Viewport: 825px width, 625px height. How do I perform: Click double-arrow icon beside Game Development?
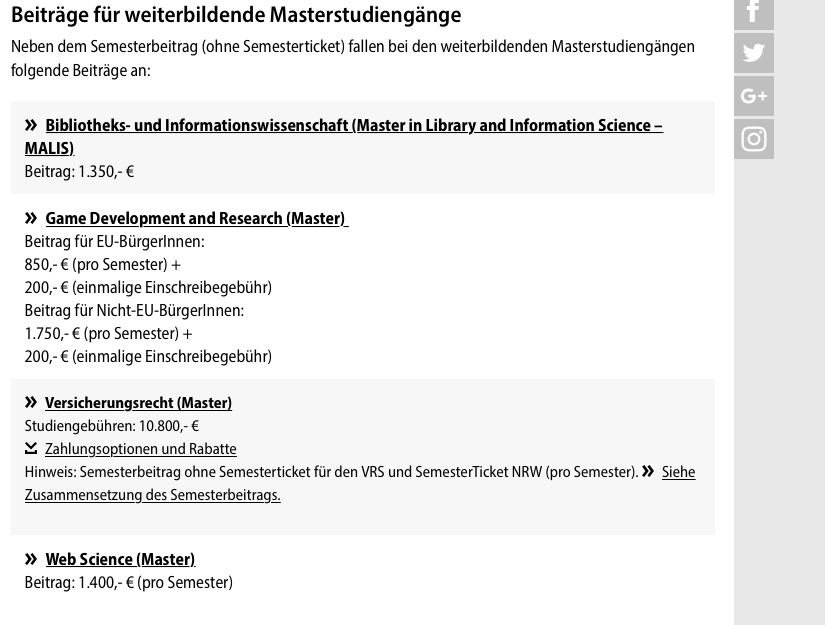[x=31, y=218]
